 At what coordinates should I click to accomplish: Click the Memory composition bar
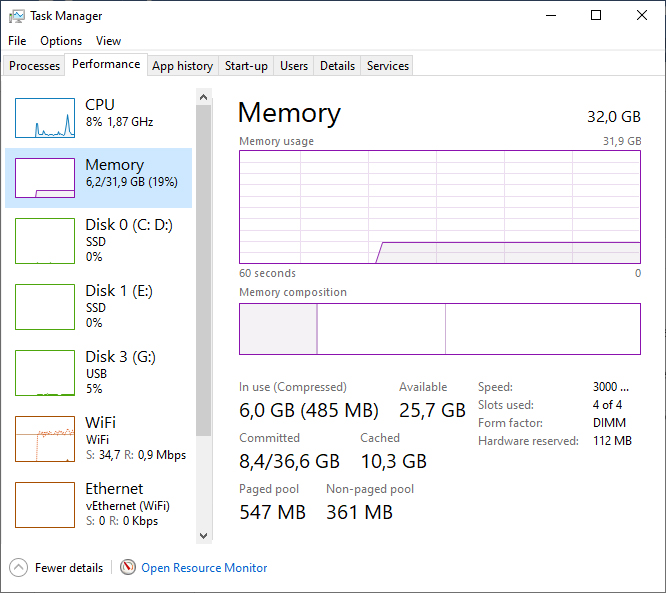pyautogui.click(x=440, y=329)
